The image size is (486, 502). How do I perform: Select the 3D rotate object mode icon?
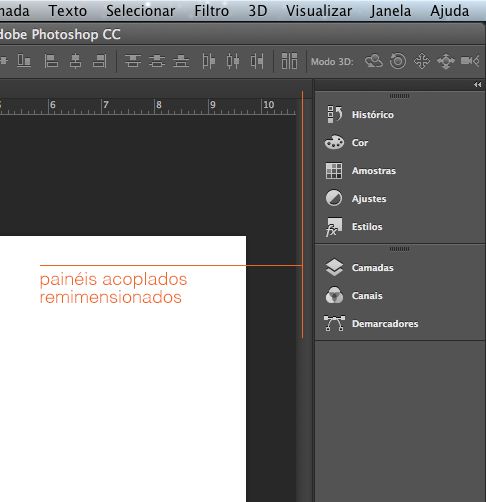[x=373, y=61]
